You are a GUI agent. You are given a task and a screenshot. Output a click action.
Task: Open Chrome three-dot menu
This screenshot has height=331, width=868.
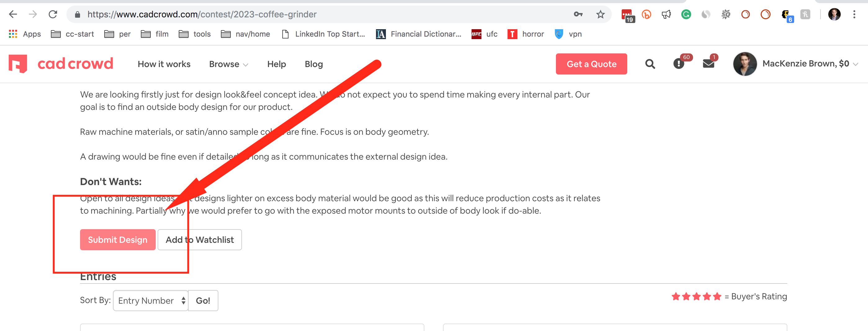click(x=854, y=15)
